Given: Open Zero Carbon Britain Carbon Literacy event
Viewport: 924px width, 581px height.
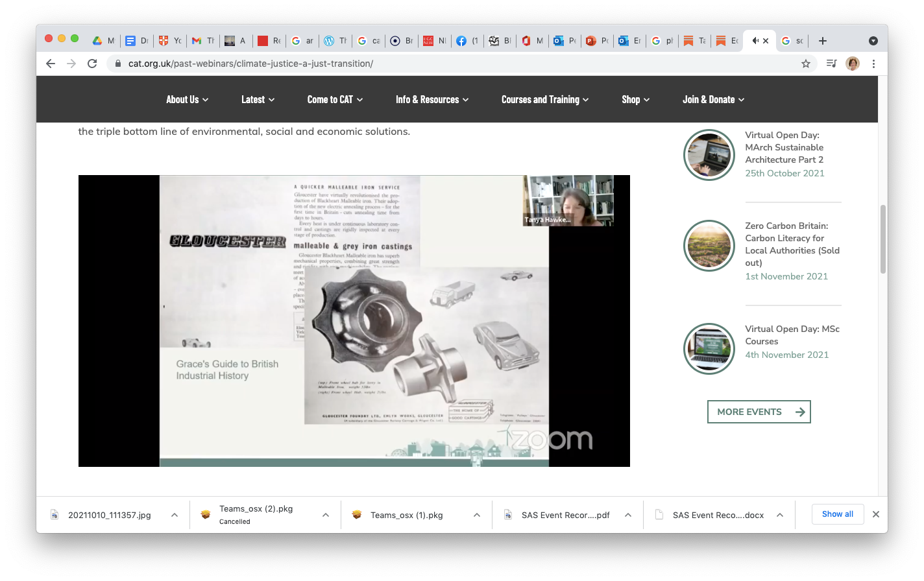Looking at the screenshot, I should [792, 244].
